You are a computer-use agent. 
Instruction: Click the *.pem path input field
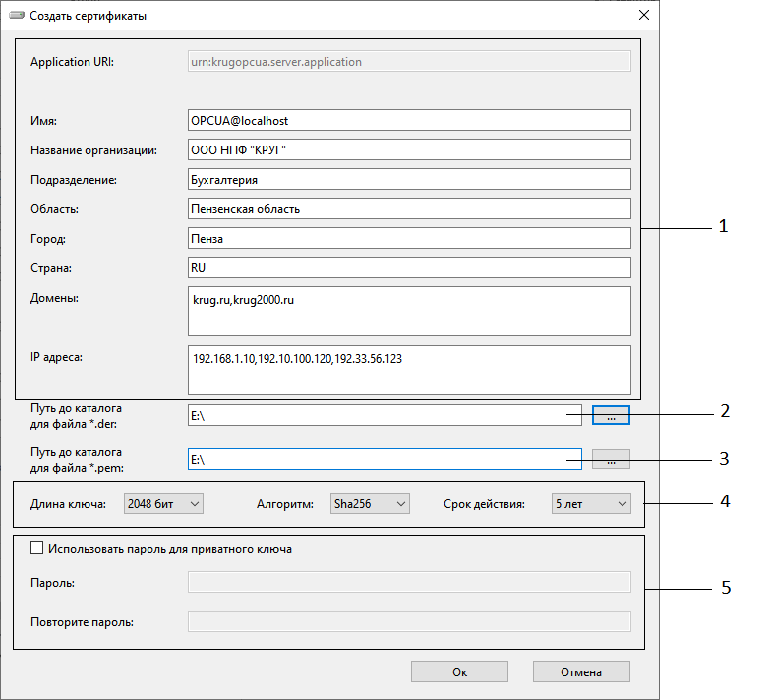pos(384,459)
